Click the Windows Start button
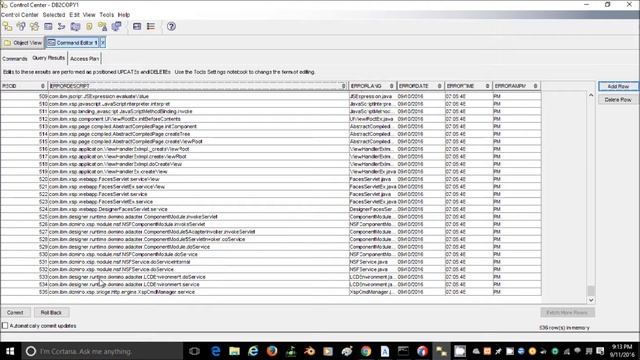Screen dimensions: 640x360 [10, 351]
